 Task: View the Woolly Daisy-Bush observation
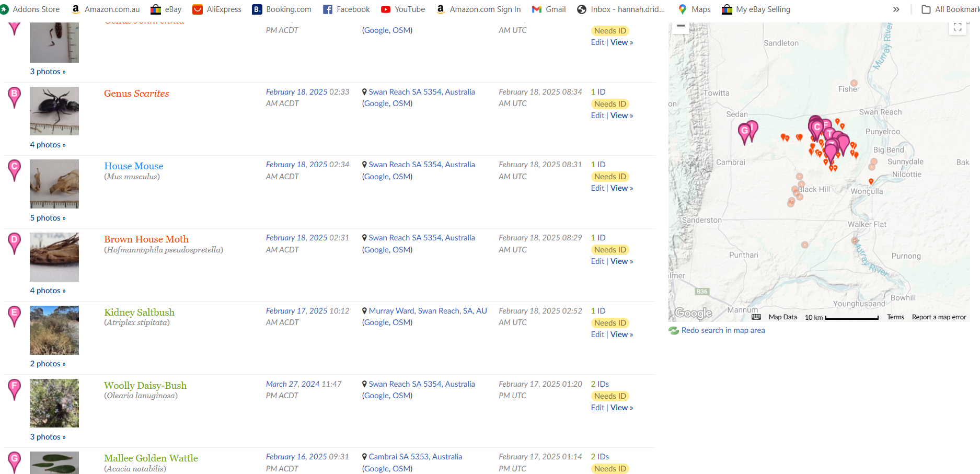(x=621, y=408)
